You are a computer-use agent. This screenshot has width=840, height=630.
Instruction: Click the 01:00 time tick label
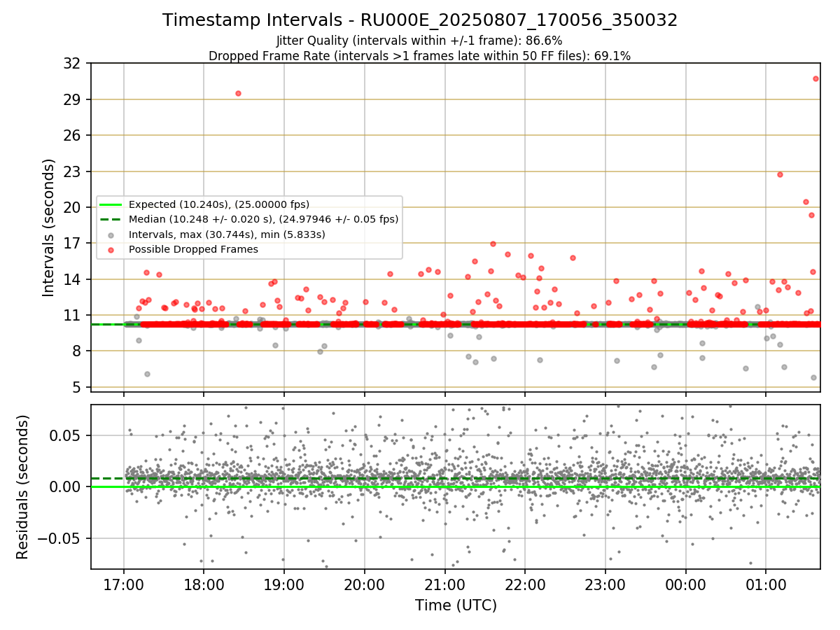coord(766,584)
